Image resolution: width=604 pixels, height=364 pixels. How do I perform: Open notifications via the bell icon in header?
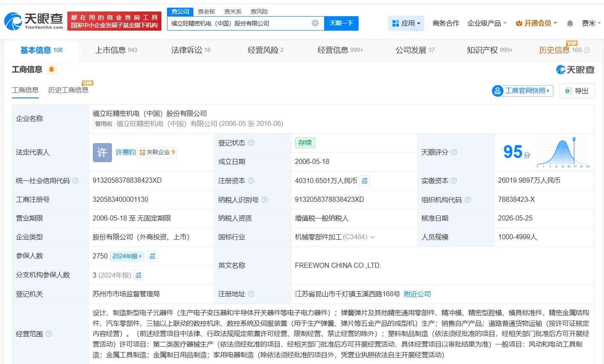coord(570,23)
